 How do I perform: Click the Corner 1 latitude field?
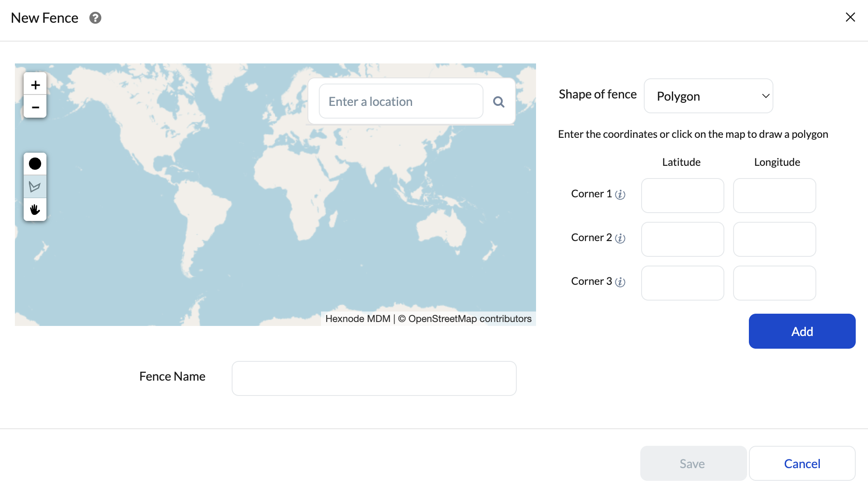click(x=682, y=196)
